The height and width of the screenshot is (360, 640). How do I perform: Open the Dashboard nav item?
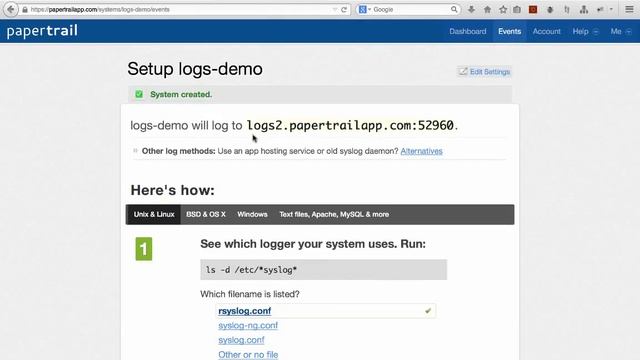(468, 31)
